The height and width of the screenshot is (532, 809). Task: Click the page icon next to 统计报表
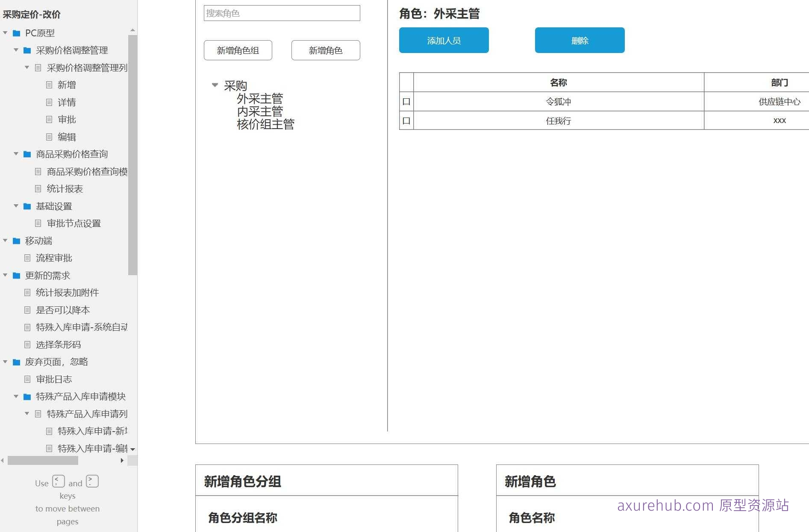(38, 188)
